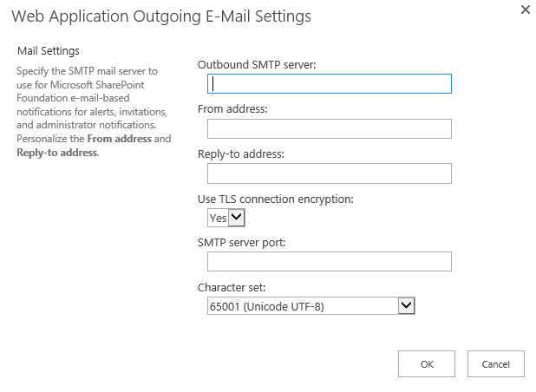Click bold 'Reply-to address.' in the description

(58, 153)
